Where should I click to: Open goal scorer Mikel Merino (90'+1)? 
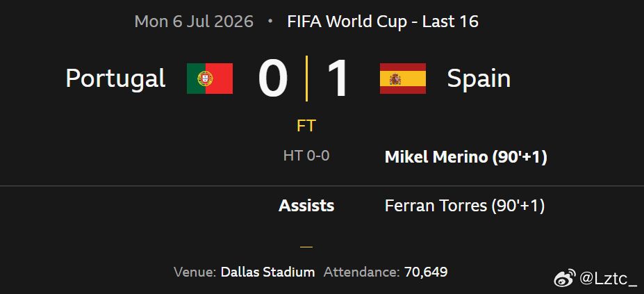465,158
